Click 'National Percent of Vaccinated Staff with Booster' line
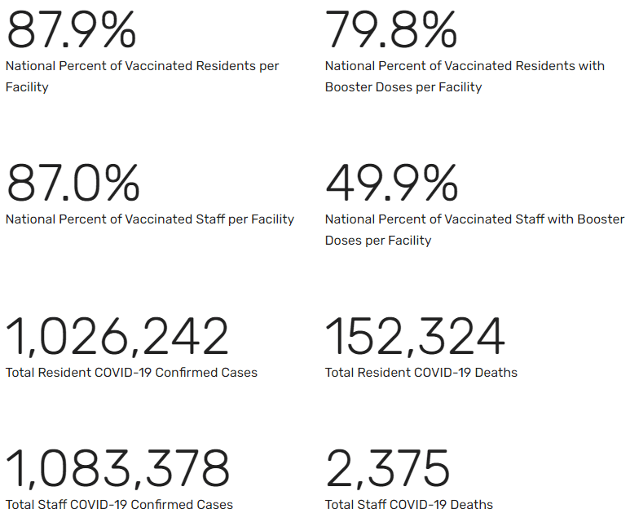Image resolution: width=630 pixels, height=532 pixels. click(x=474, y=219)
